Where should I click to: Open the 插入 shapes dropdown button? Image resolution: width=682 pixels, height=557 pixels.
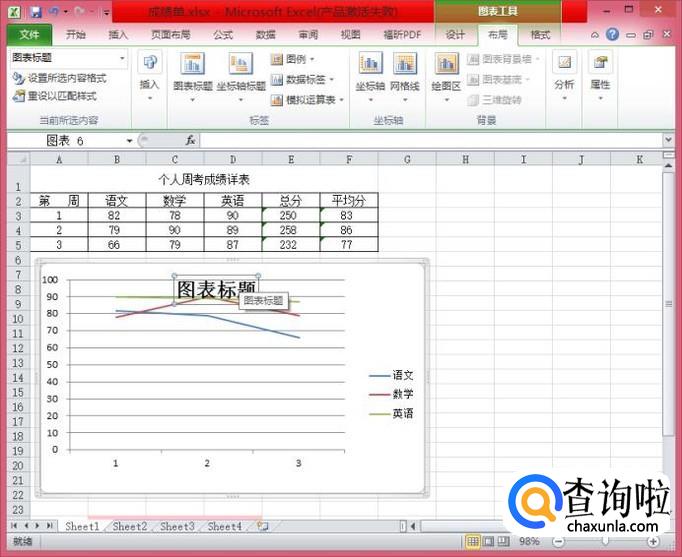[x=149, y=77]
